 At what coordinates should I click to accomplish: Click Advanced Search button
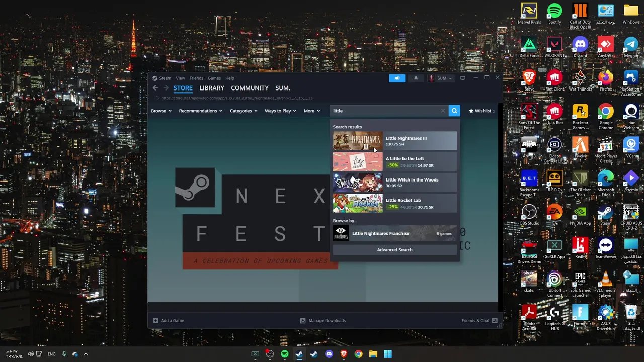[395, 250]
